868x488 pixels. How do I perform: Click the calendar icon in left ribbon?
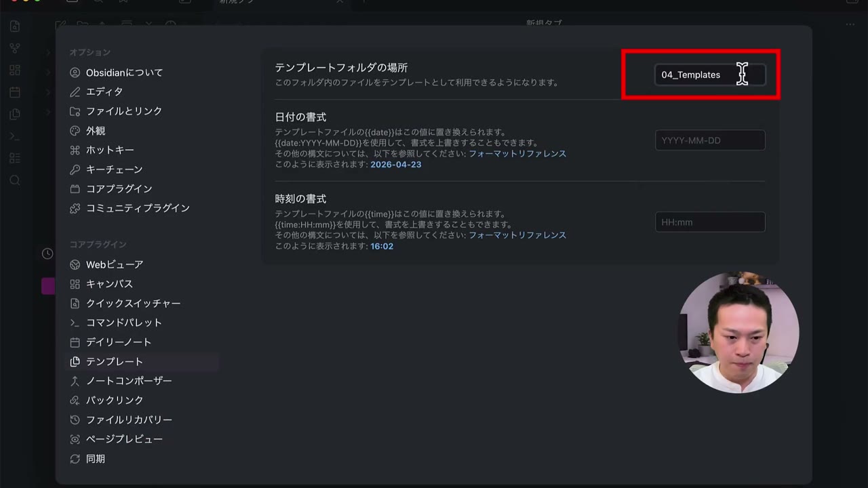point(15,92)
